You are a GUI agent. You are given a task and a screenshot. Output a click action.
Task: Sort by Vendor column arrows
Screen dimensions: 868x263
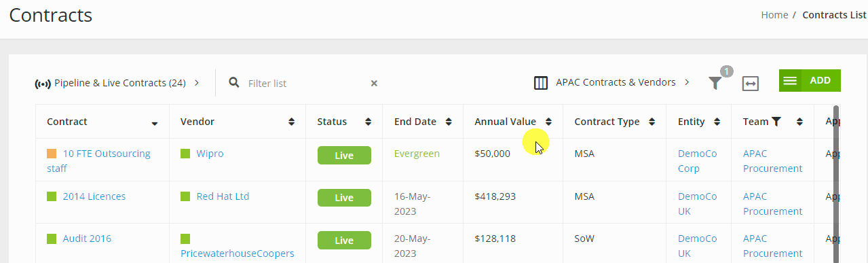292,122
